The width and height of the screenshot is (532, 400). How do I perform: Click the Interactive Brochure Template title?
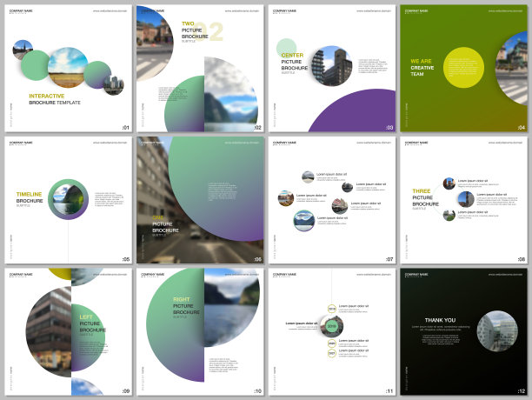52,98
